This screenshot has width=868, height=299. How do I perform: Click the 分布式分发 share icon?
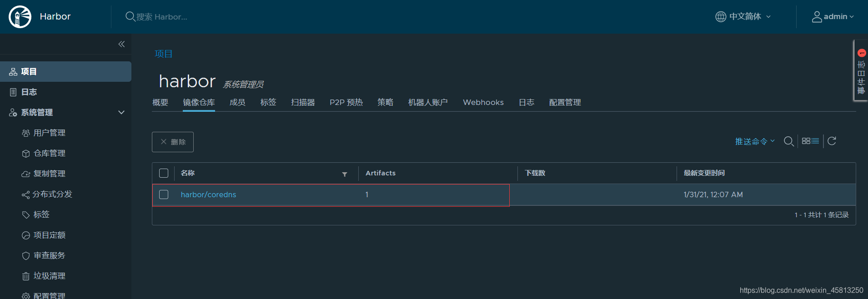[x=26, y=195]
